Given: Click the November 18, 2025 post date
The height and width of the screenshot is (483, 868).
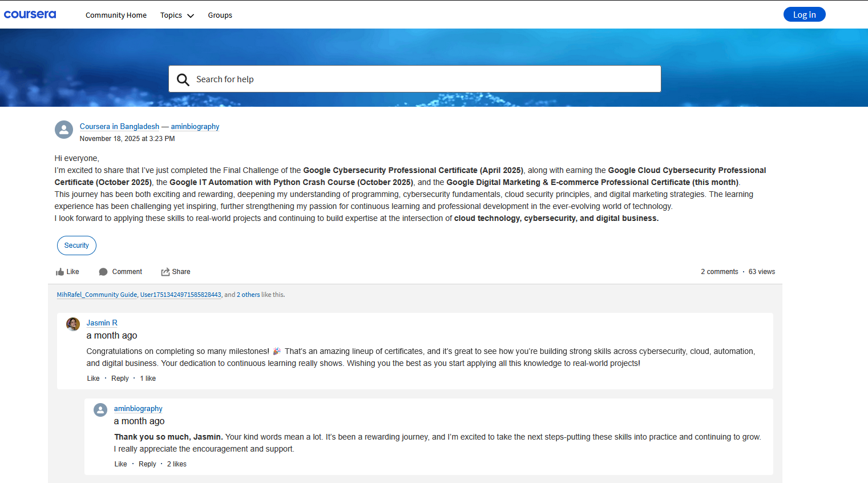Looking at the screenshot, I should pyautogui.click(x=127, y=139).
